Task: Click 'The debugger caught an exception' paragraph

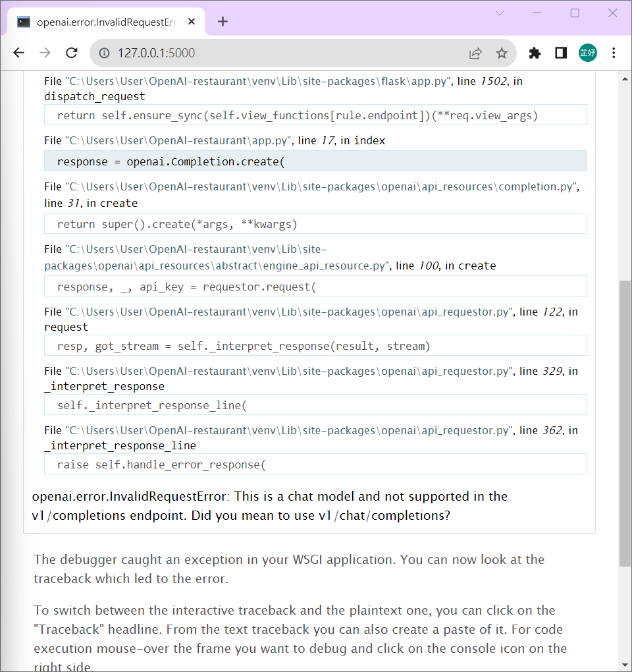Action: [x=289, y=569]
